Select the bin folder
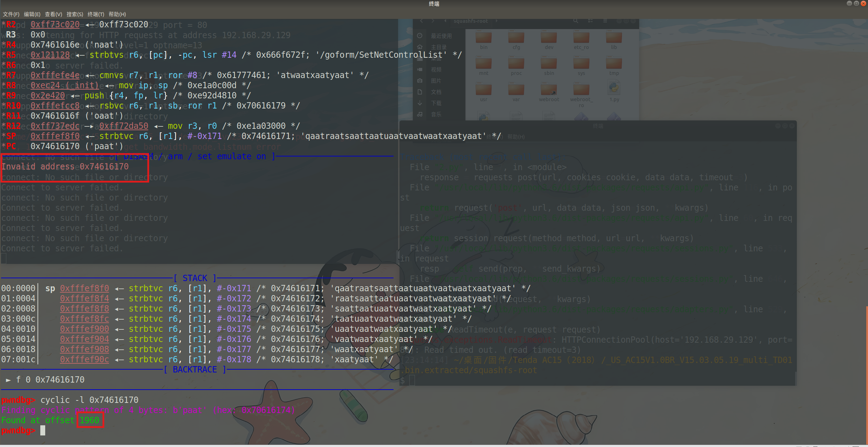This screenshot has height=447, width=868. click(x=484, y=40)
